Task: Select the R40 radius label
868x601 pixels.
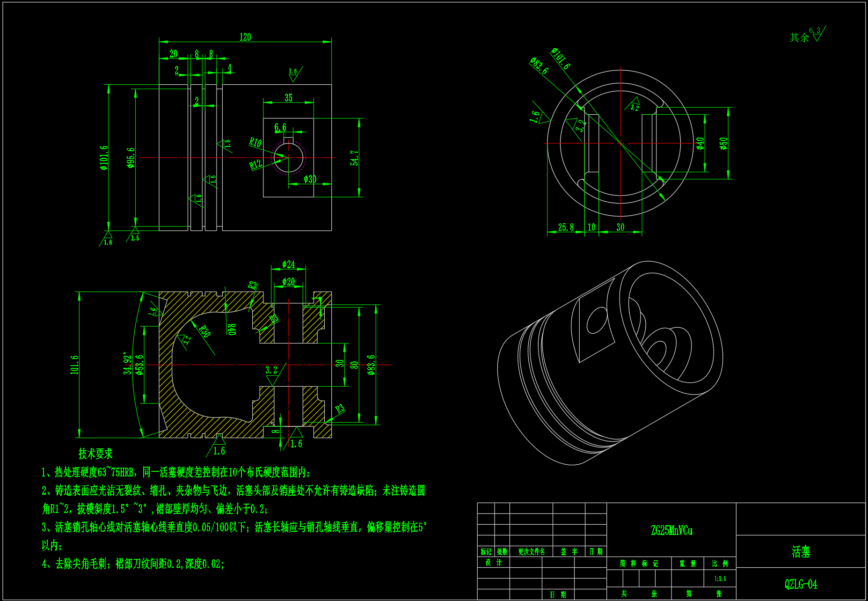Action: click(x=232, y=329)
